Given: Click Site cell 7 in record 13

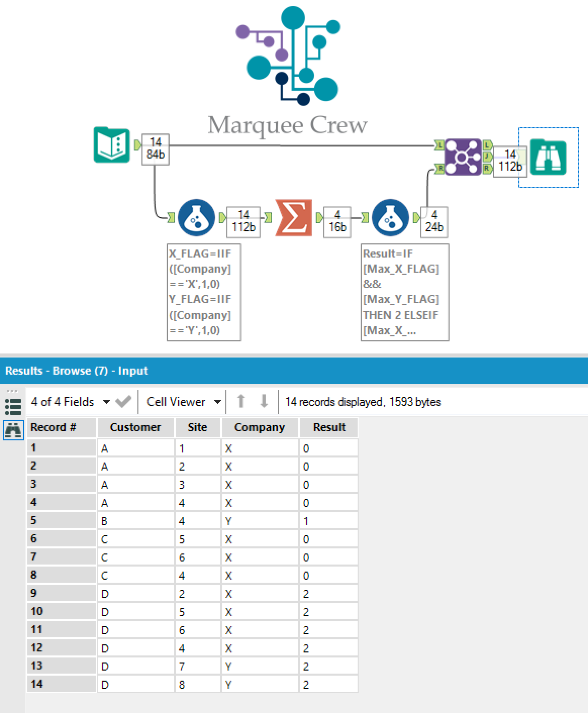Looking at the screenshot, I should pyautogui.click(x=198, y=666).
